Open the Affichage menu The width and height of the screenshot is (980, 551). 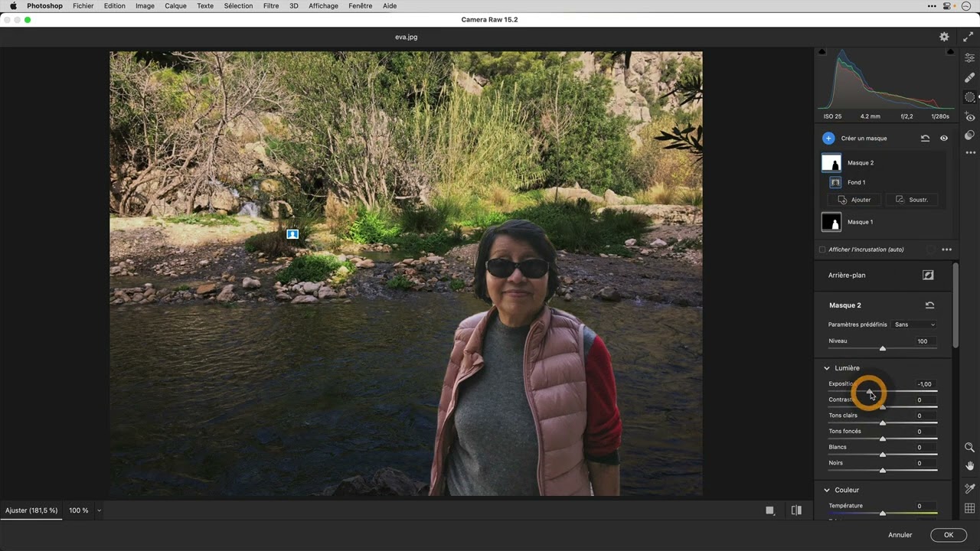coord(323,6)
